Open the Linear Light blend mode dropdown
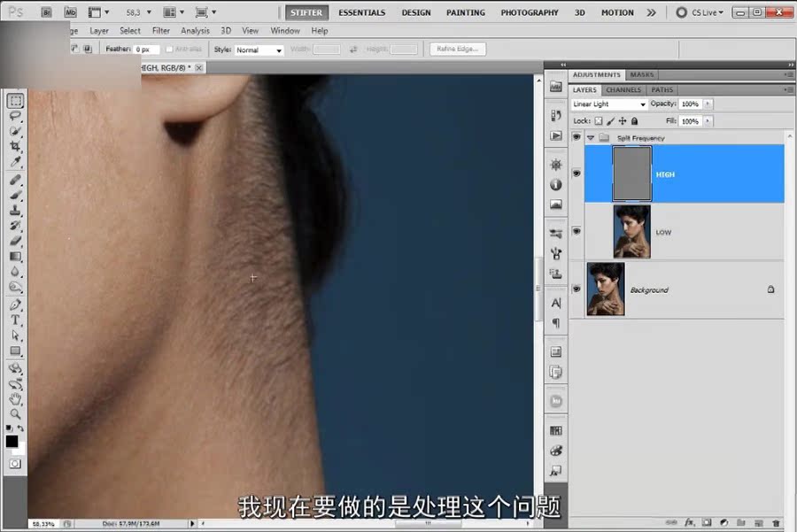Viewport: 797px width, 532px height. point(609,104)
